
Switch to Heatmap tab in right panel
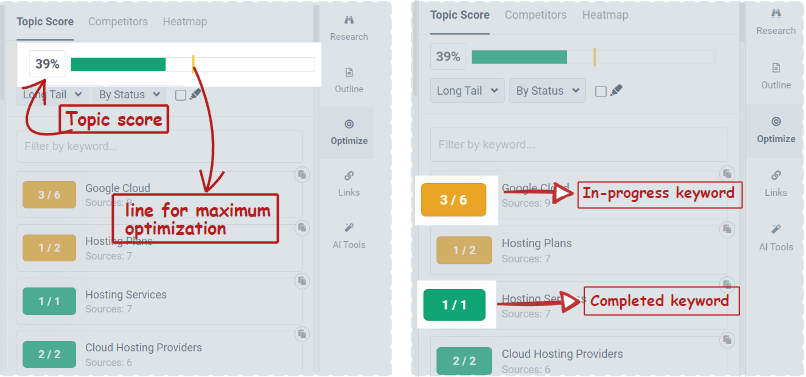click(605, 15)
